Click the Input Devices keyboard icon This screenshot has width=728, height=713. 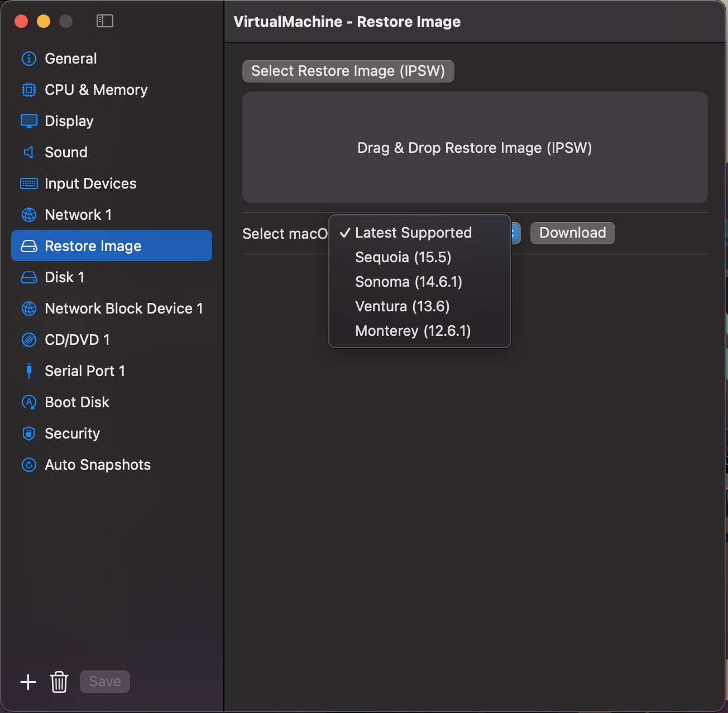(x=29, y=184)
